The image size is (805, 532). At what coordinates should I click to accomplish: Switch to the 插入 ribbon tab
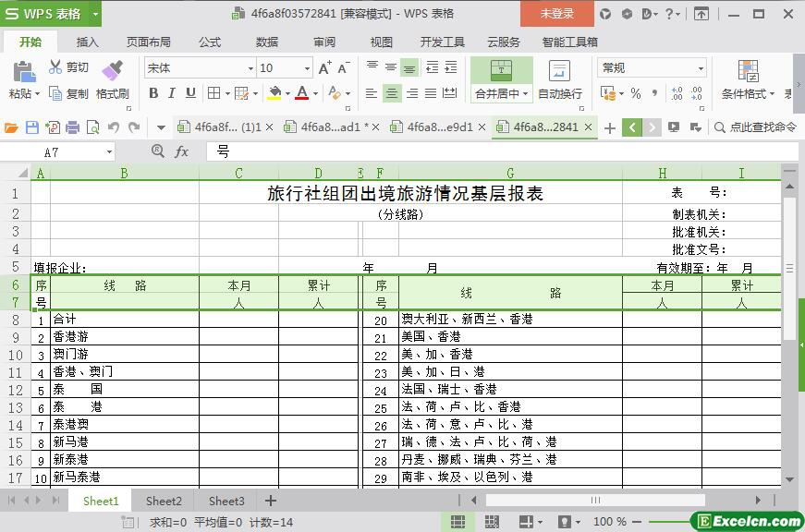point(87,42)
